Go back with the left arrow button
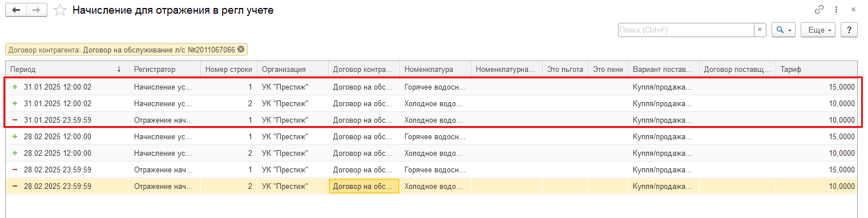This screenshot has height=218, width=868. pyautogui.click(x=16, y=10)
